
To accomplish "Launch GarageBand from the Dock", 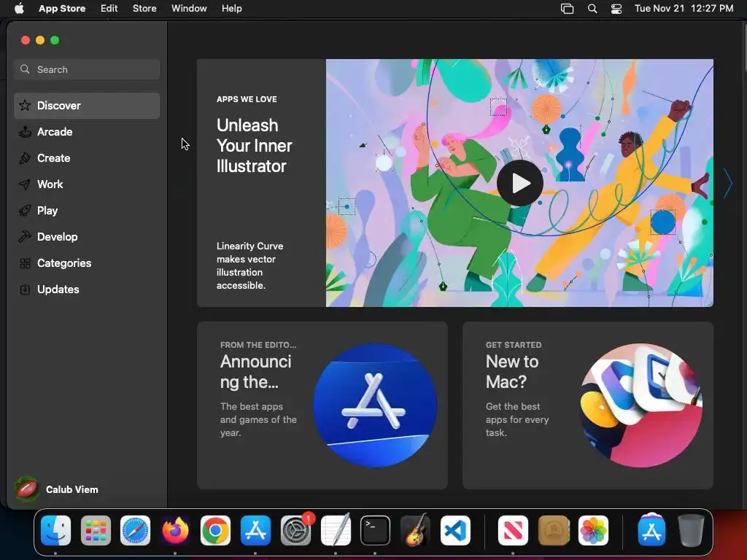I will pyautogui.click(x=415, y=531).
